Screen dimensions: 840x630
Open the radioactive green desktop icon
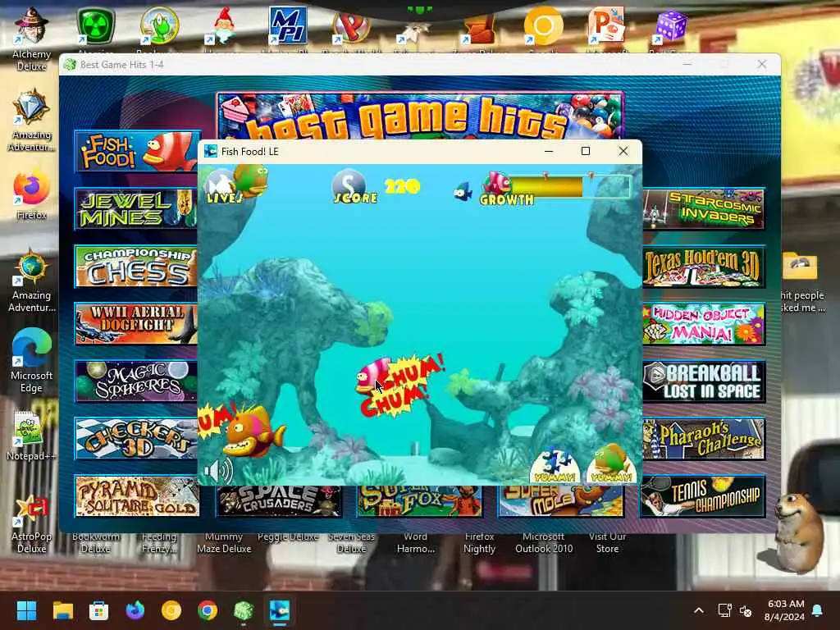pos(95,25)
